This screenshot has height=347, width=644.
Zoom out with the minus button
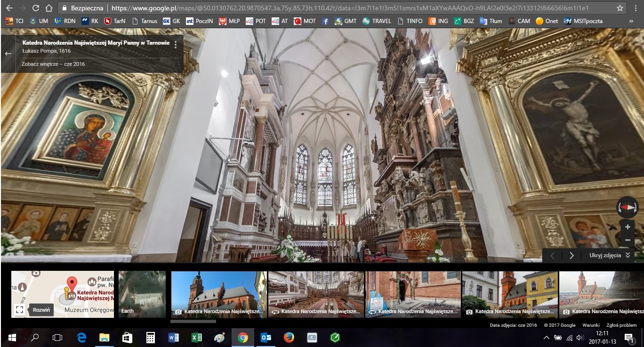(627, 240)
